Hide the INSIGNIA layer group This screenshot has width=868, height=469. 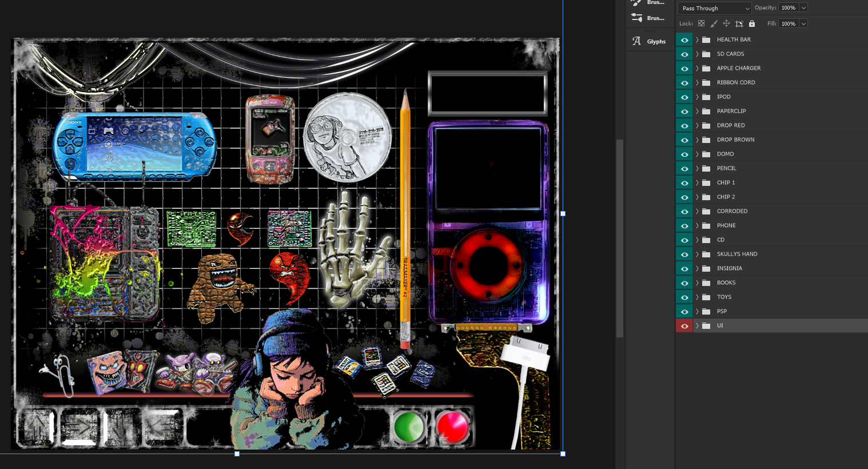pyautogui.click(x=684, y=268)
